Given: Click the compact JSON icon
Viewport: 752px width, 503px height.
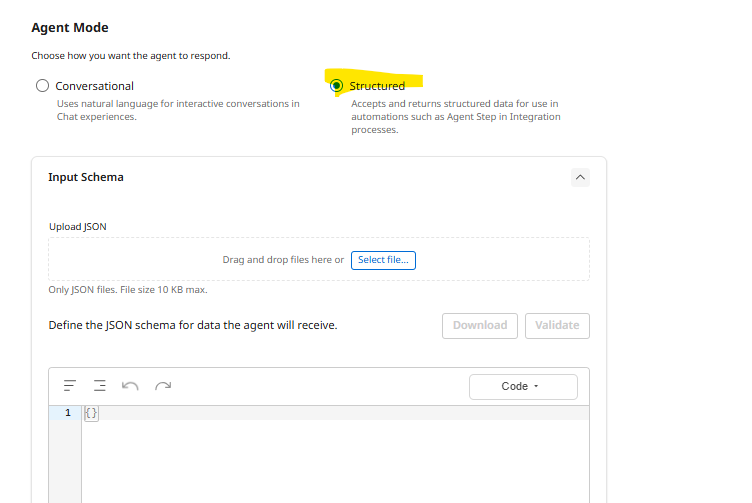Looking at the screenshot, I should point(100,386).
